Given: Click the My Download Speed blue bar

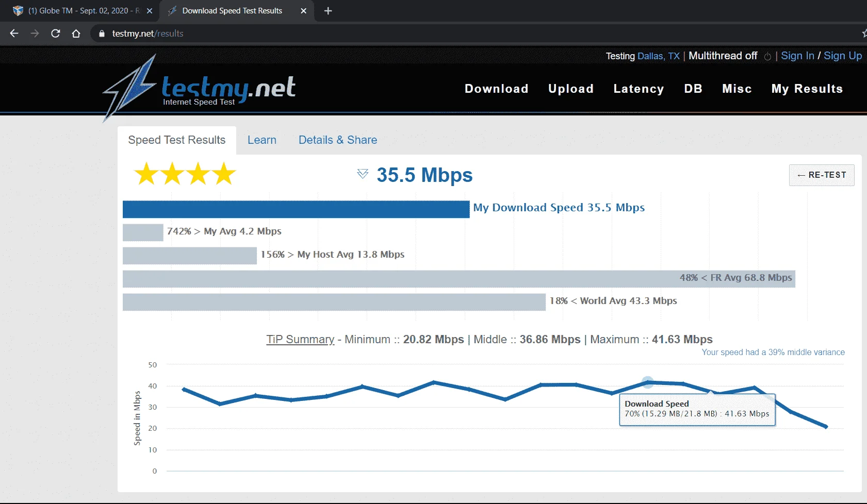Looking at the screenshot, I should coord(296,209).
